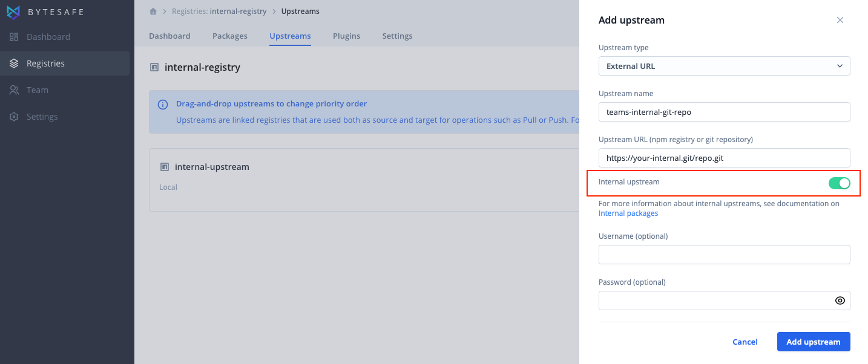Switch to the Plugins tab

pos(346,36)
